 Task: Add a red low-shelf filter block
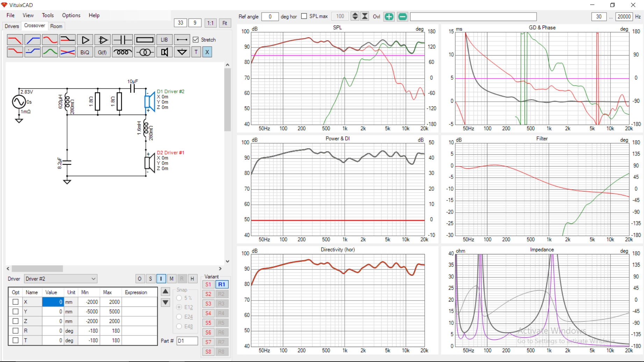click(15, 52)
